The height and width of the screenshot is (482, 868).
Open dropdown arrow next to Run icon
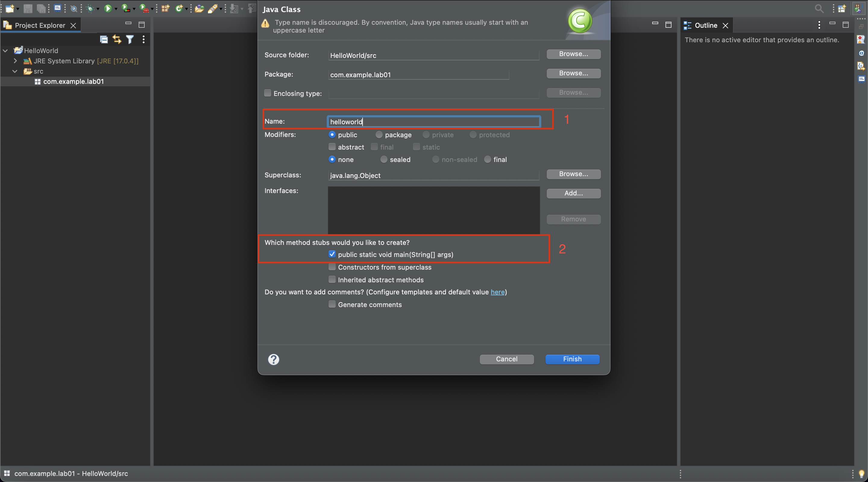tap(116, 9)
